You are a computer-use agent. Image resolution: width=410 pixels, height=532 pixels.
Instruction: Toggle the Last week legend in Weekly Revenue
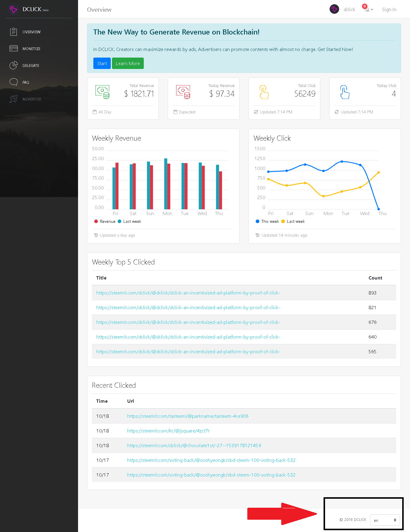click(x=129, y=221)
